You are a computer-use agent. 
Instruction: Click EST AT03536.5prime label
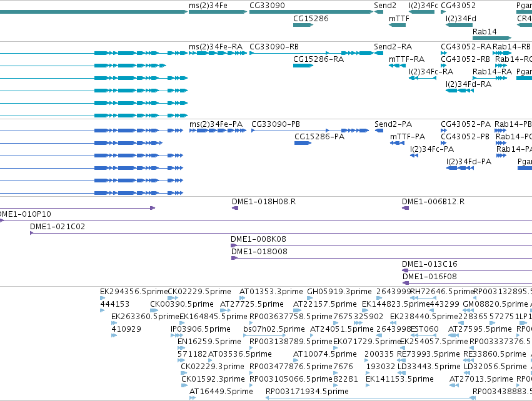240,354
